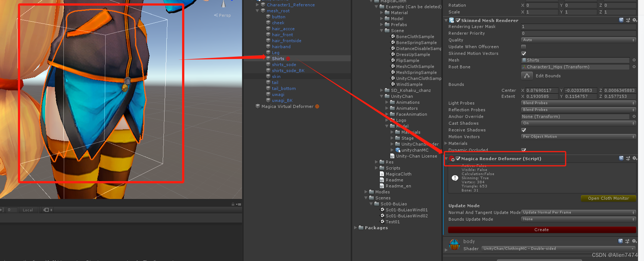644x261 pixels.
Task: Select the Readme_en file
Action: coord(396,186)
